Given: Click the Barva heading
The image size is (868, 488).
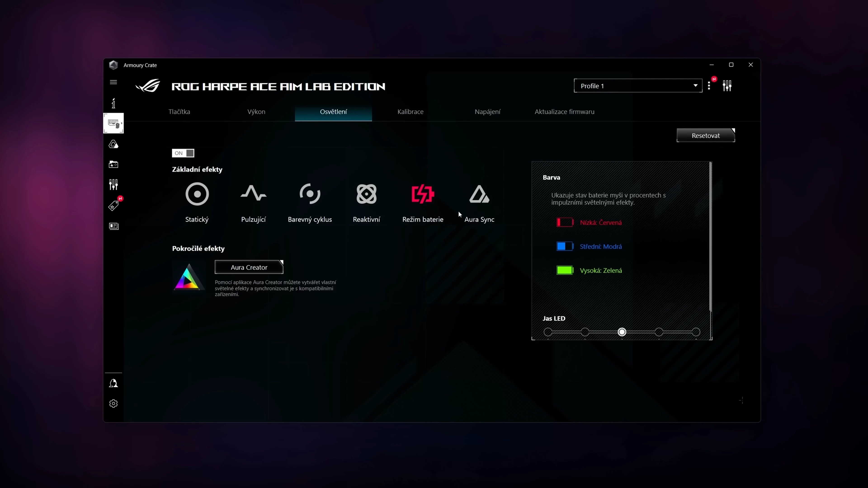Looking at the screenshot, I should point(551,178).
